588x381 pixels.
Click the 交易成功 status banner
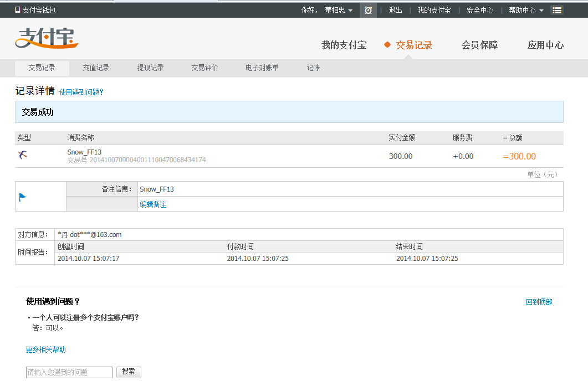click(289, 112)
